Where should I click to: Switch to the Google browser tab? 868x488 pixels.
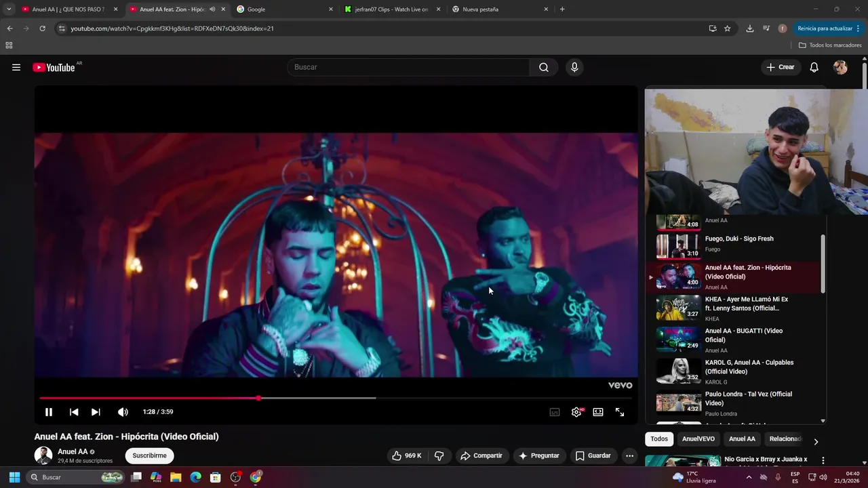pos(285,9)
